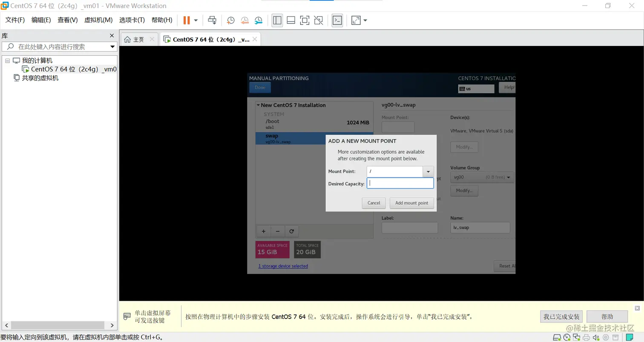Screen dimensions: 644x342
Task: Revert the VM to its previous snapshot
Action: coord(244,20)
